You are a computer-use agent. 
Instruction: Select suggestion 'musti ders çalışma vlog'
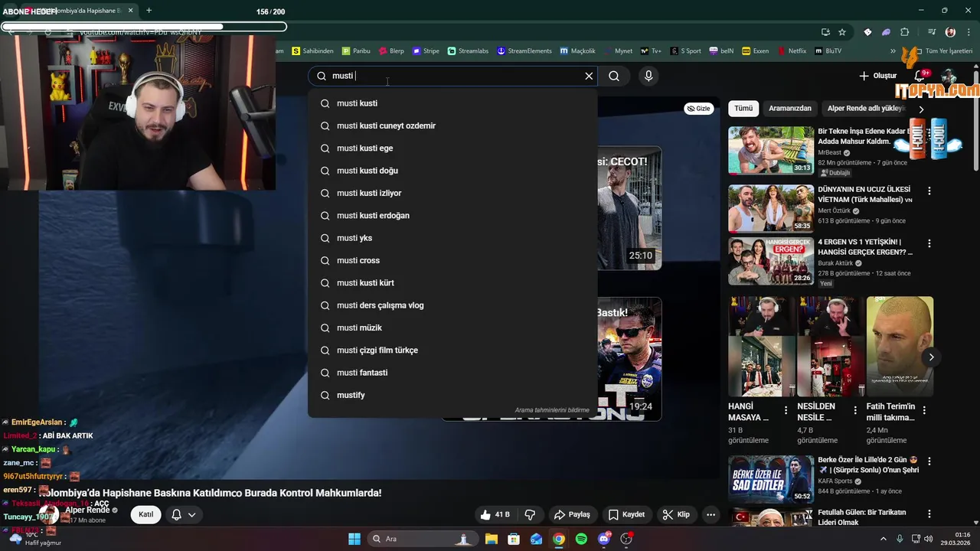click(452, 305)
